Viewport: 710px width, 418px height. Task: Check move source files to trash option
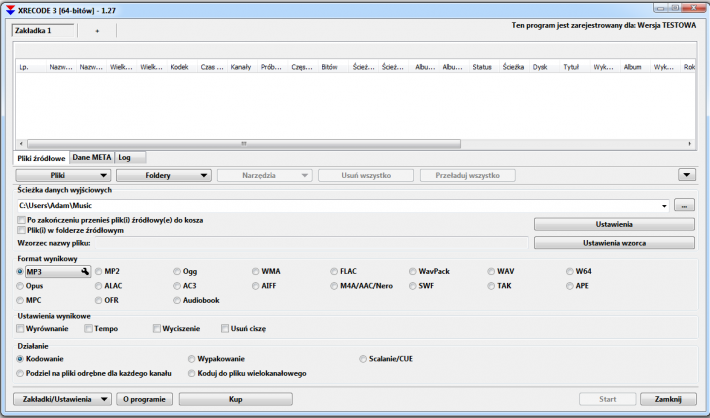pyautogui.click(x=21, y=220)
